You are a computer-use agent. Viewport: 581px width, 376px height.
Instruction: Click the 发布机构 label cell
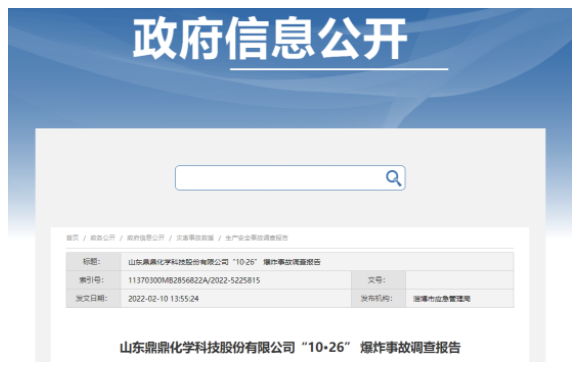click(x=378, y=298)
